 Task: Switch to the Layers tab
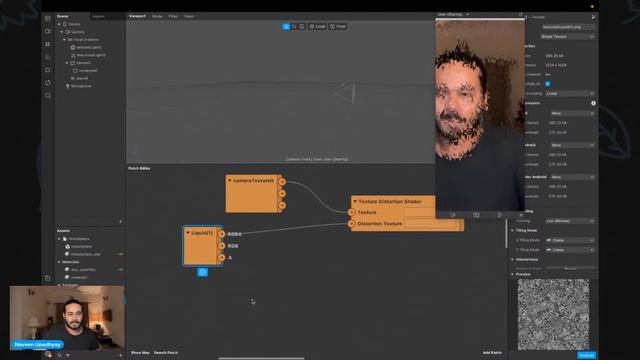click(98, 16)
